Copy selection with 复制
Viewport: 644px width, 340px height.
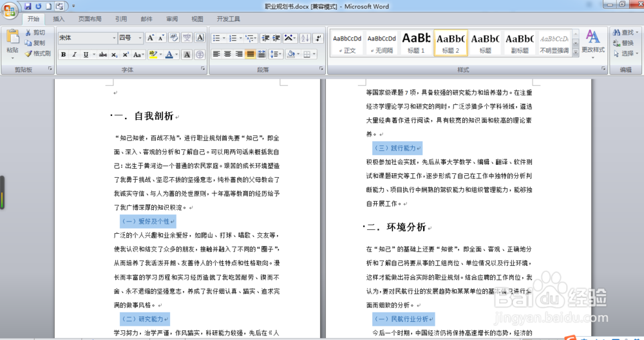35,42
